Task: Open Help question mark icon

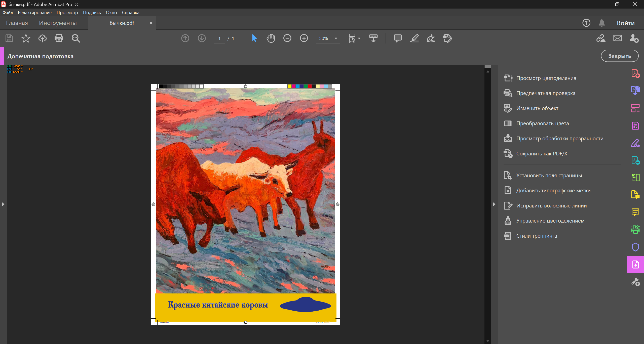Action: 586,23
